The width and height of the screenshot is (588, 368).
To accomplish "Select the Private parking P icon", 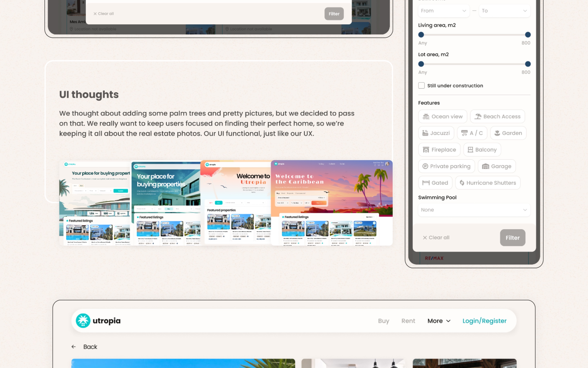I will pyautogui.click(x=425, y=166).
